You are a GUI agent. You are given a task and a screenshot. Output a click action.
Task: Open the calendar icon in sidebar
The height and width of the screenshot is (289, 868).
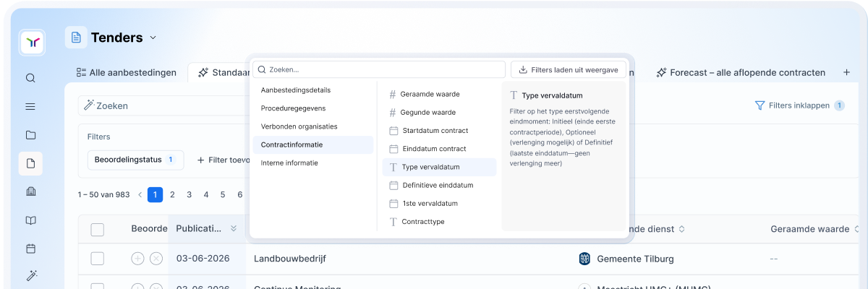pyautogui.click(x=30, y=249)
